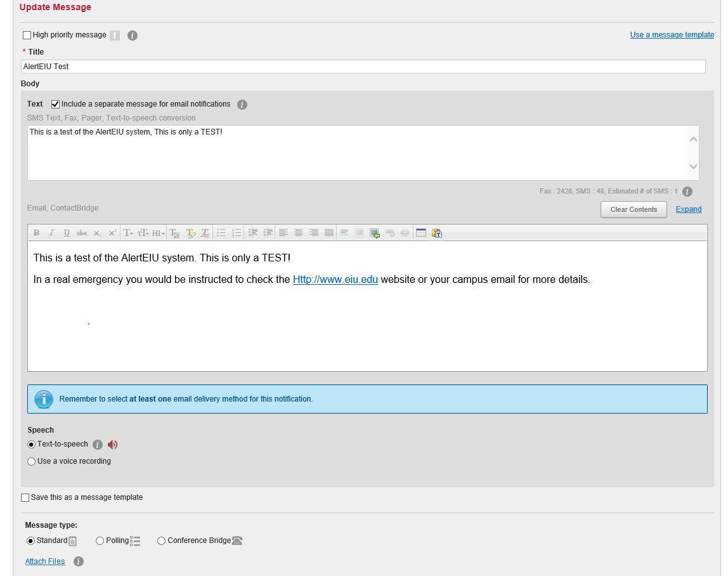Open the font family dropdown in toolbar
This screenshot has width=728, height=576.
coord(128,233)
